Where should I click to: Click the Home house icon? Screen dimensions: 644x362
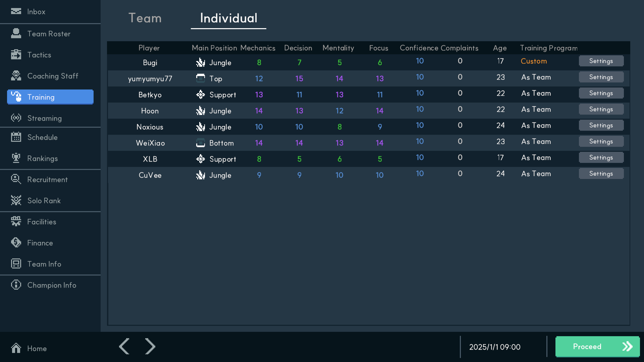pyautogui.click(x=16, y=348)
